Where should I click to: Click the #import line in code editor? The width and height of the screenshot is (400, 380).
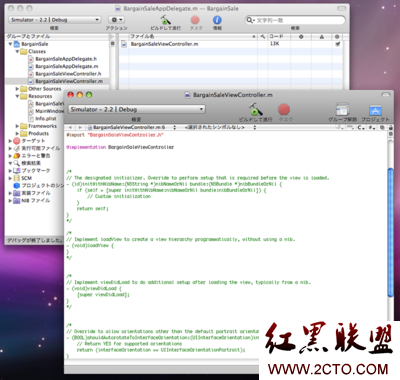(x=115, y=135)
